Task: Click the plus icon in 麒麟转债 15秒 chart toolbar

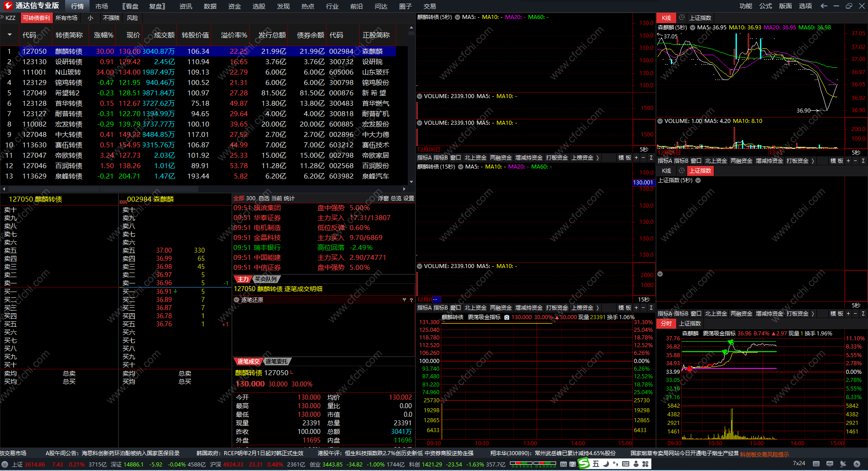Action: click(636, 308)
